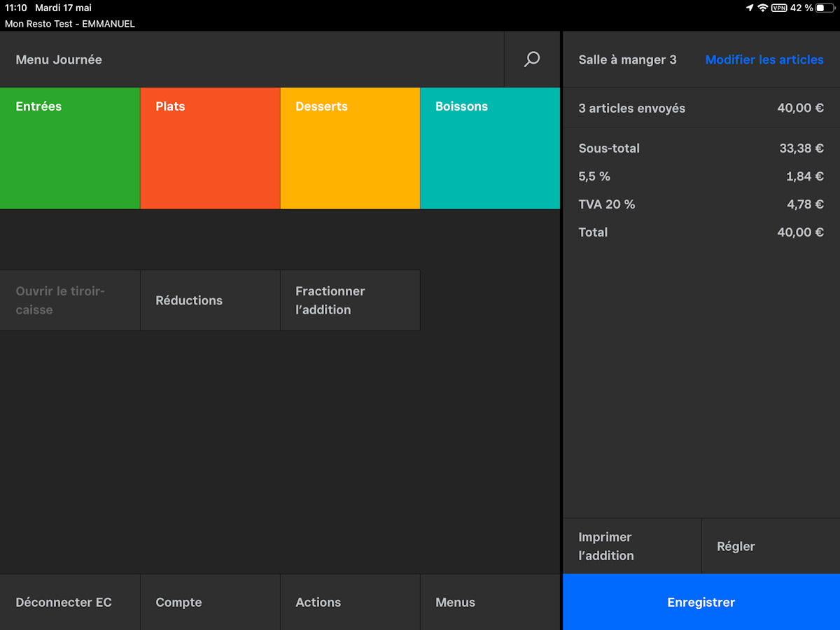Tap the battery icon in status bar
This screenshot has width=840, height=630.
(825, 8)
